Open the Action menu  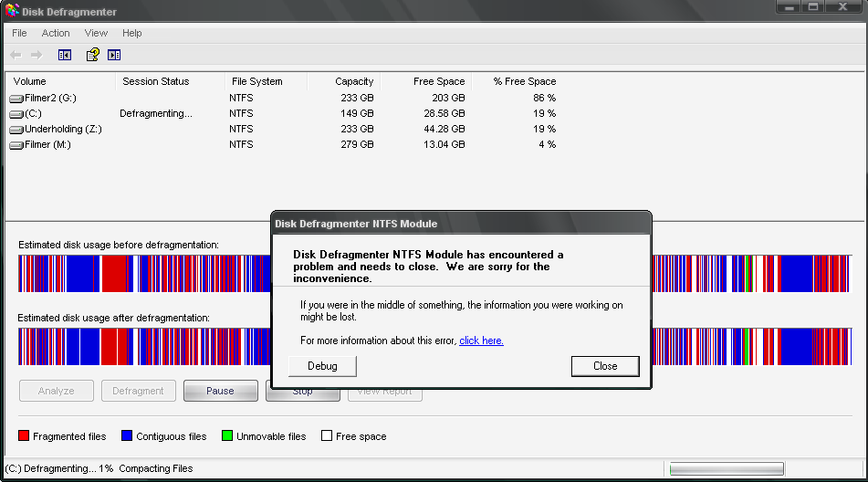click(56, 33)
